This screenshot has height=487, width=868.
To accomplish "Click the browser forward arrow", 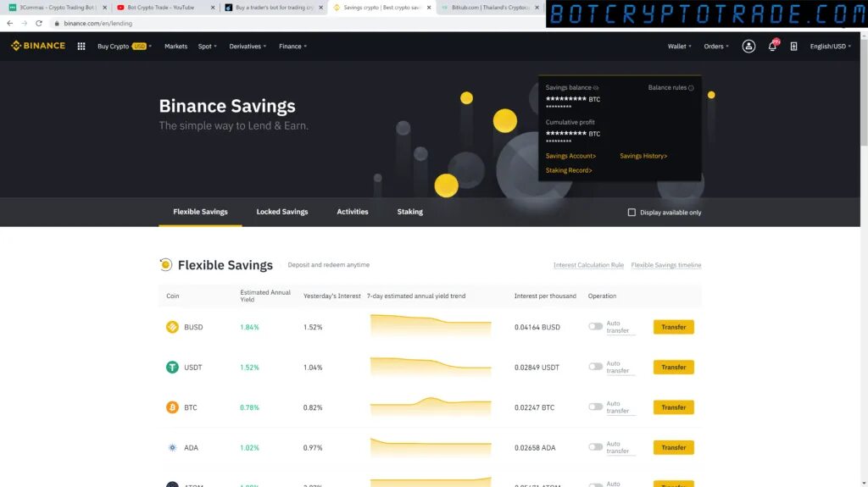I will pyautogui.click(x=25, y=23).
